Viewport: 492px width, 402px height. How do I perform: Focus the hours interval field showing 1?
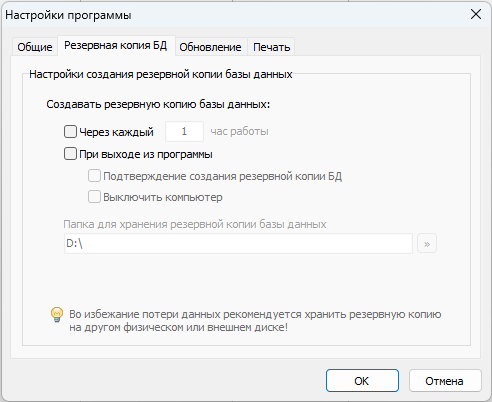pyautogui.click(x=184, y=131)
